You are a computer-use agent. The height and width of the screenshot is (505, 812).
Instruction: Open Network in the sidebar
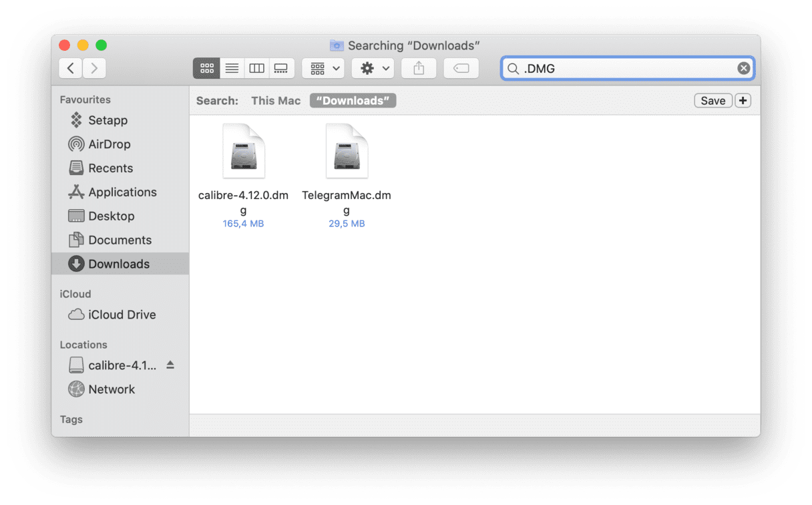point(120,389)
